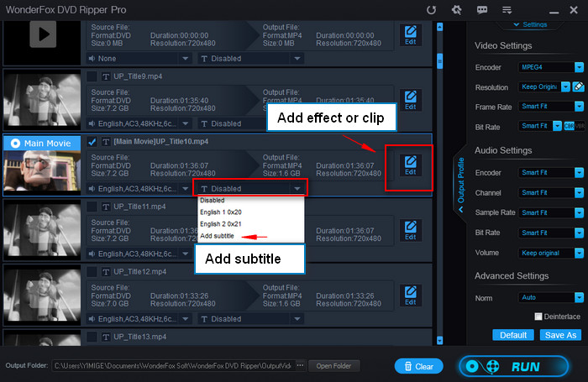This screenshot has width=588, height=382.
Task: Click the Open Folder button
Action: click(x=333, y=366)
